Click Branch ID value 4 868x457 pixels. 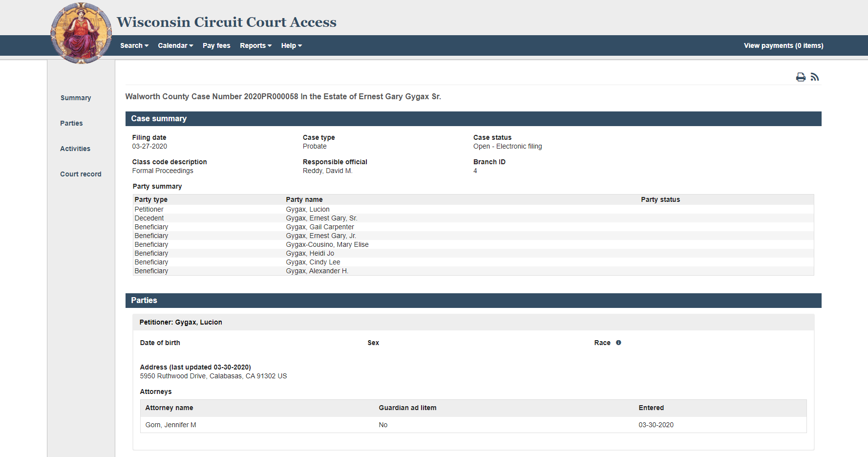click(x=475, y=171)
